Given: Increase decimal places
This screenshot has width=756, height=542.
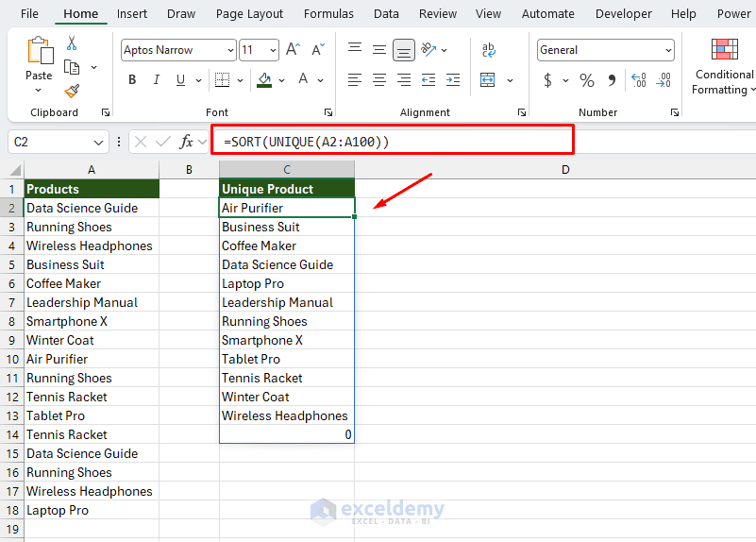Looking at the screenshot, I should (x=639, y=79).
